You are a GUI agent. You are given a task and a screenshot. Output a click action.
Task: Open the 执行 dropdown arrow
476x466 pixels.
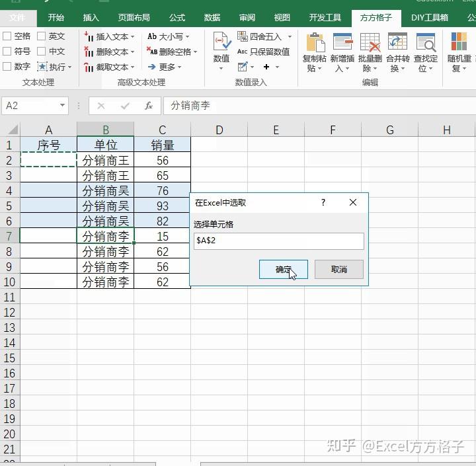pyautogui.click(x=70, y=67)
